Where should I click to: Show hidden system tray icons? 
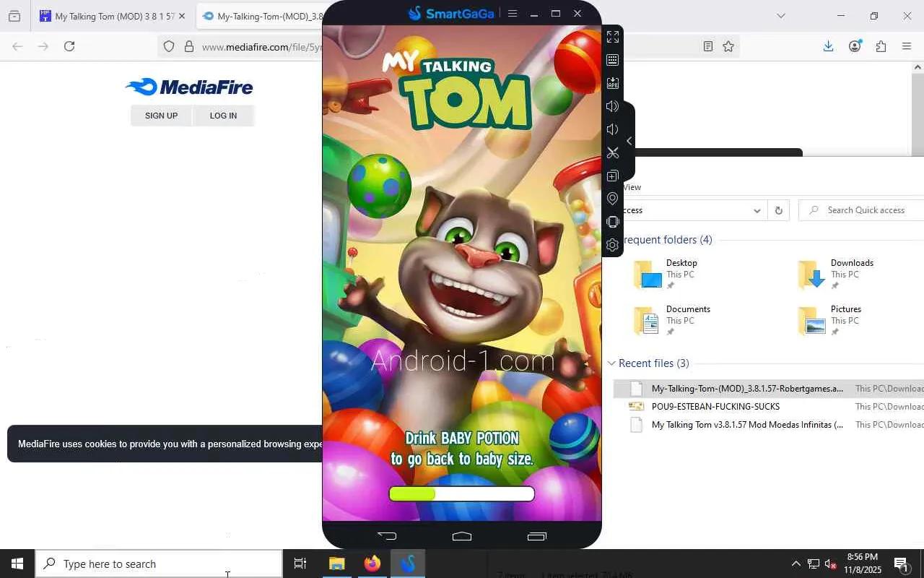796,564
